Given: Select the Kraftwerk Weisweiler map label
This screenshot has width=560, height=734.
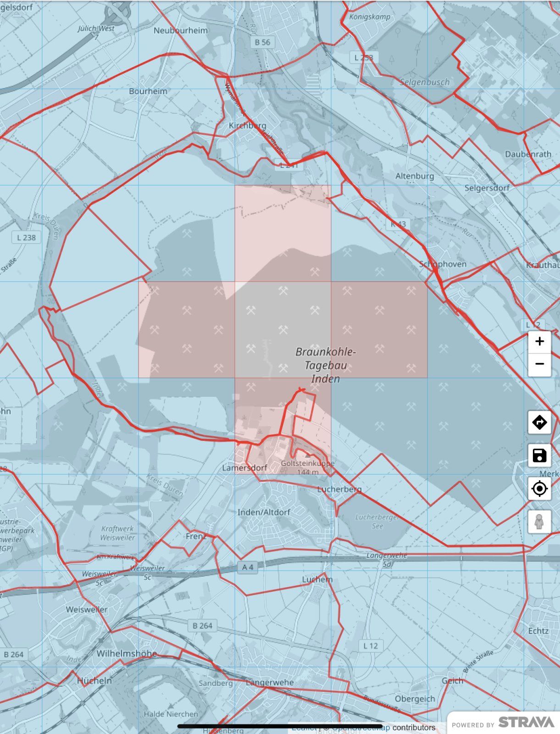Looking at the screenshot, I should (x=117, y=533).
